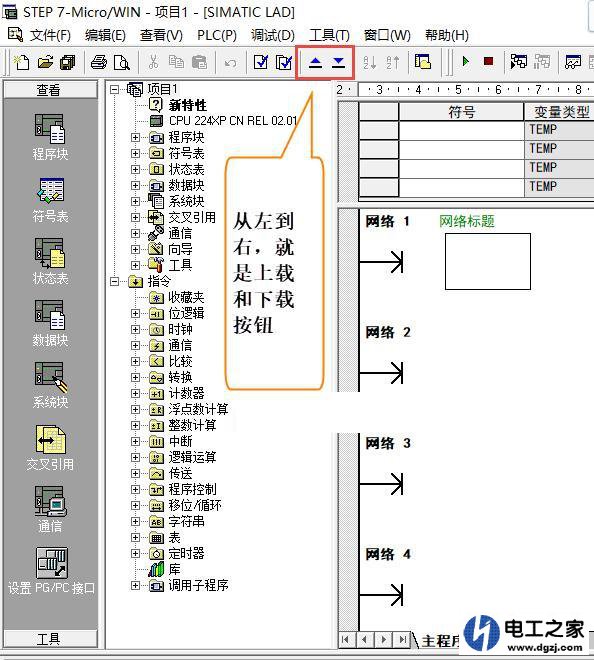Open the 查看(V) menu

[x=161, y=35]
